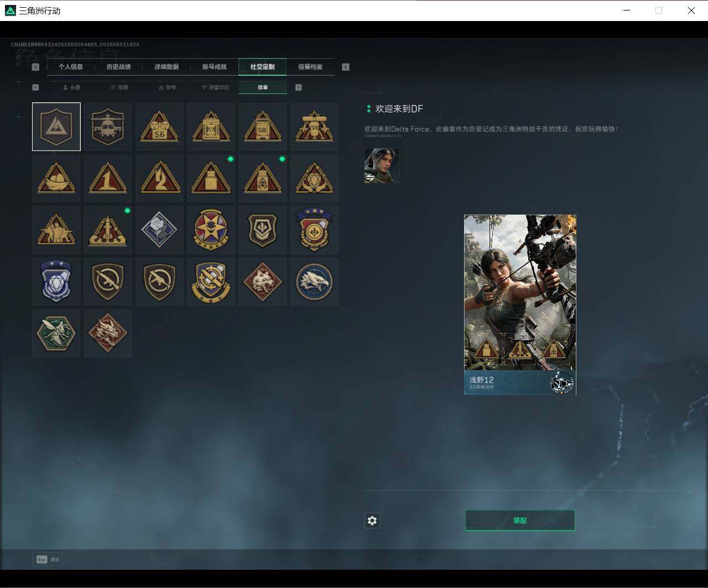Viewport: 708px width, 588px height.
Task: Select the number 2 triangle badge
Action: pyautogui.click(x=159, y=178)
